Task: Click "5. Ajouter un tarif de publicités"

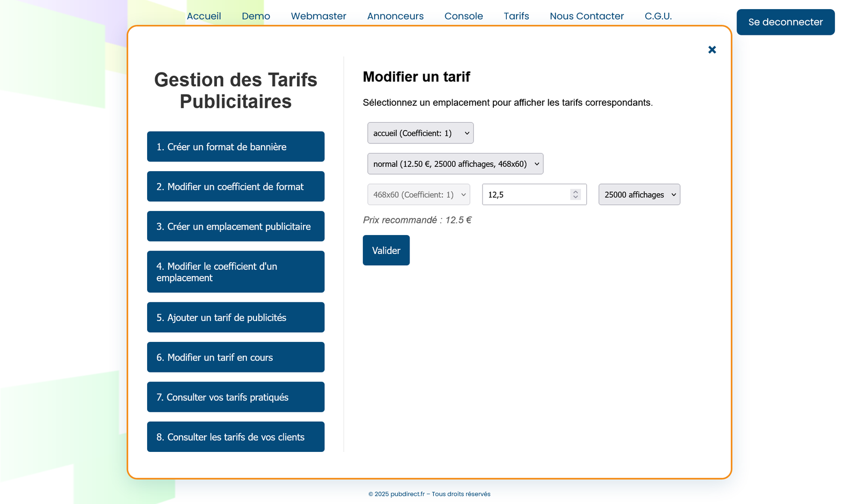Action: tap(236, 317)
